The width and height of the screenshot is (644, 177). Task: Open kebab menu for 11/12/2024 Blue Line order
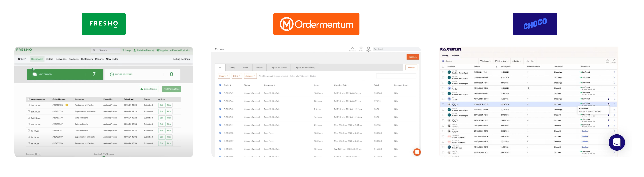coord(614,72)
